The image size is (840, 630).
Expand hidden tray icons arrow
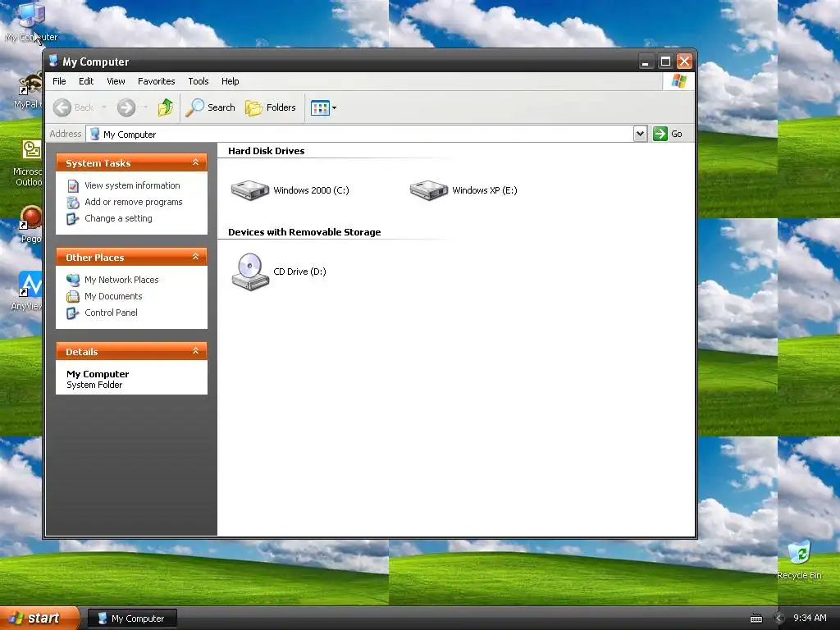coord(779,619)
